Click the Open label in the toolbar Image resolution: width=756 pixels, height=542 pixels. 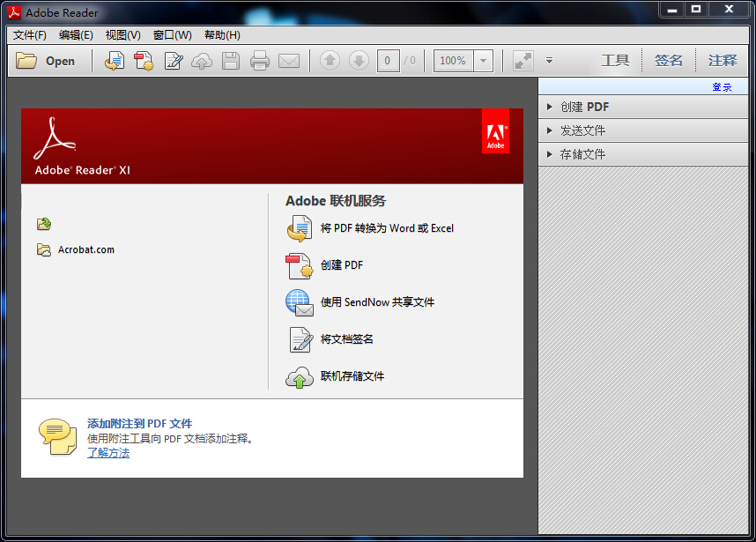[60, 61]
